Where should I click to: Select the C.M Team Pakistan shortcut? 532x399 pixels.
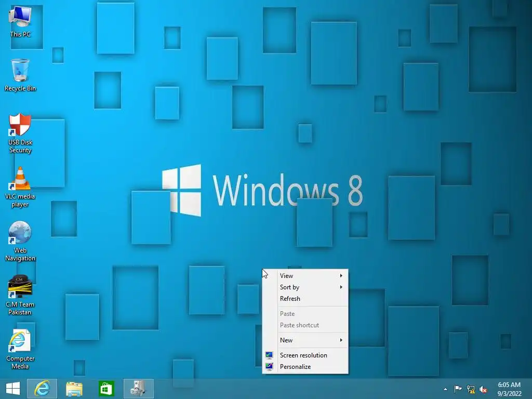(20, 295)
